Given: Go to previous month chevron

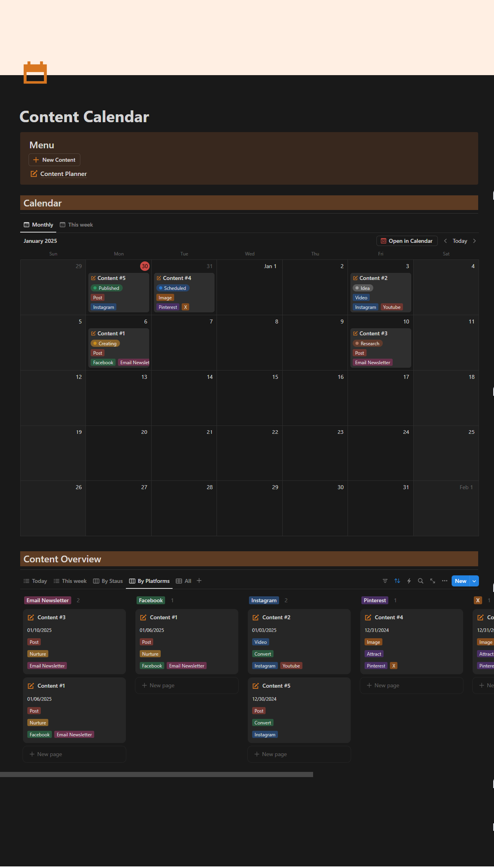Looking at the screenshot, I should [445, 241].
